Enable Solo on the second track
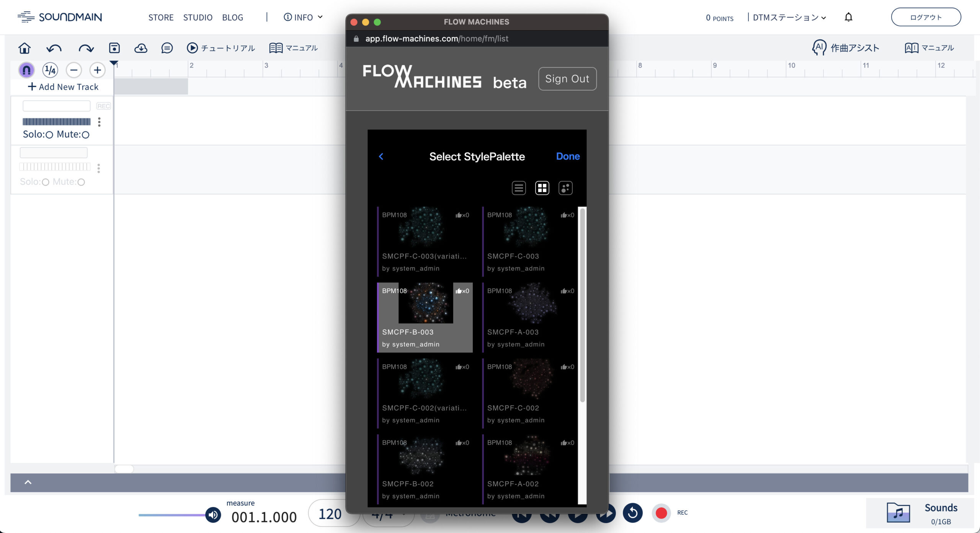This screenshot has width=980, height=533. pyautogui.click(x=46, y=182)
